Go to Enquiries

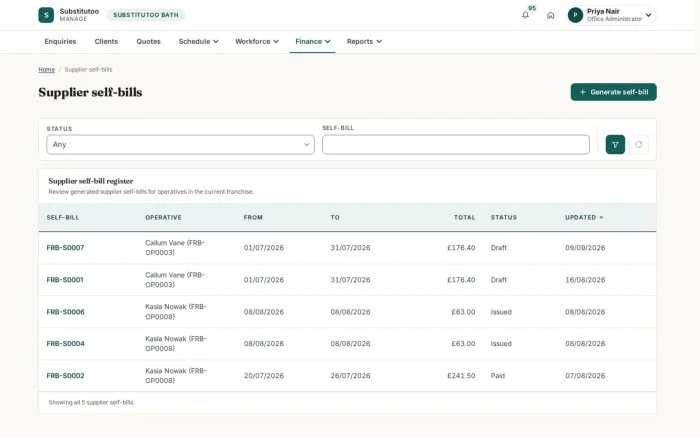60,42
